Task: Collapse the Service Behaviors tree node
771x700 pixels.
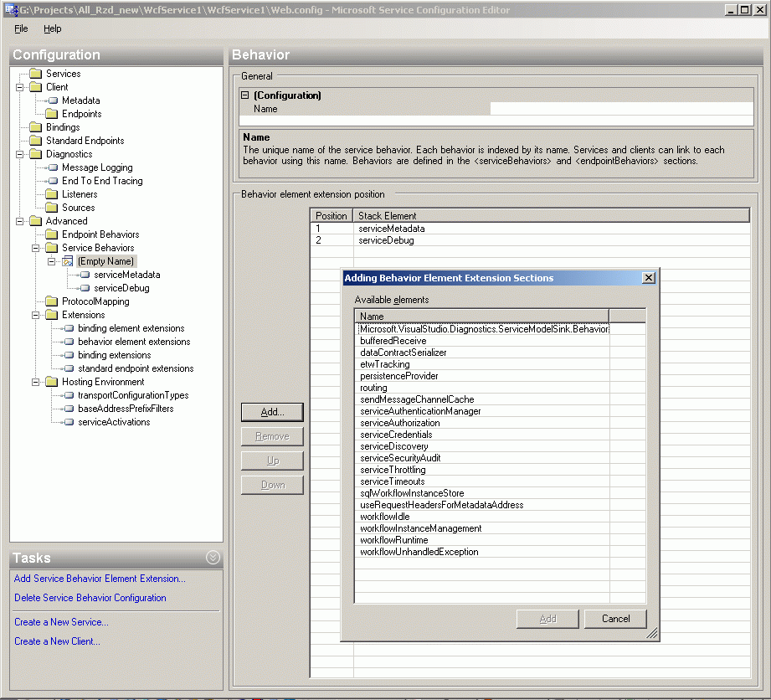Action: coord(35,248)
